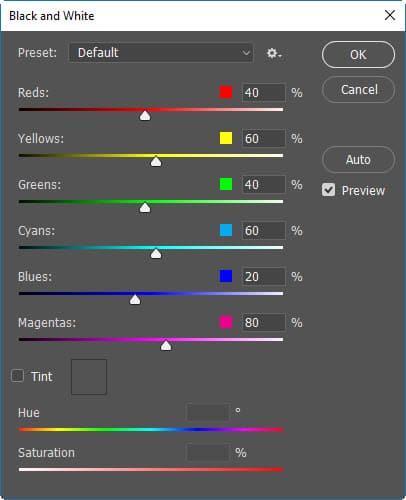Close the Black and White dialog

point(390,15)
